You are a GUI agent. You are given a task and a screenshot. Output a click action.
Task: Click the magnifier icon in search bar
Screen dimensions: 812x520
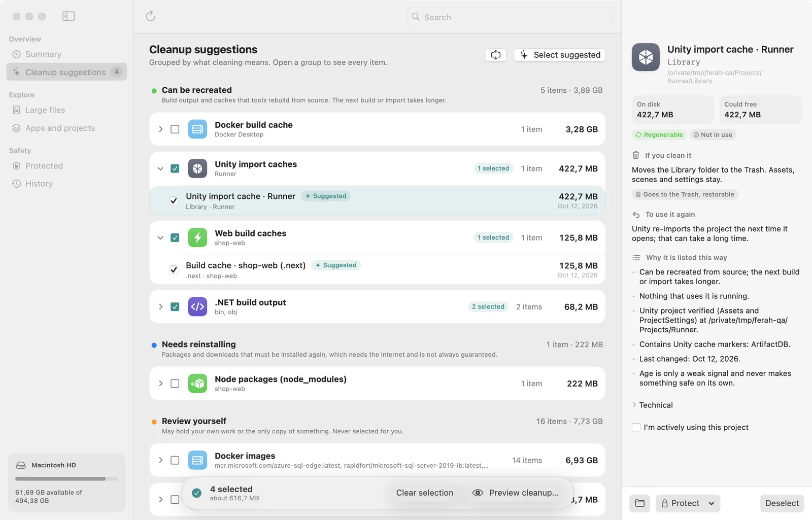coord(416,17)
